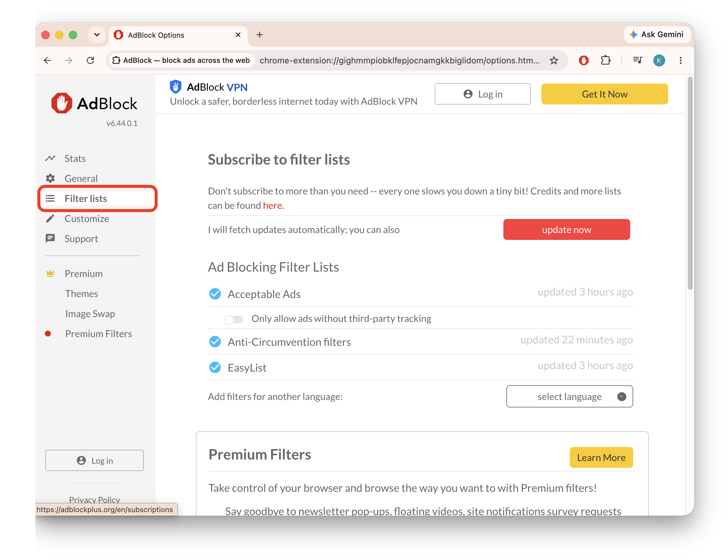Uncheck the EasyList filter list
Screen dimensions: 728x560
pyautogui.click(x=215, y=367)
